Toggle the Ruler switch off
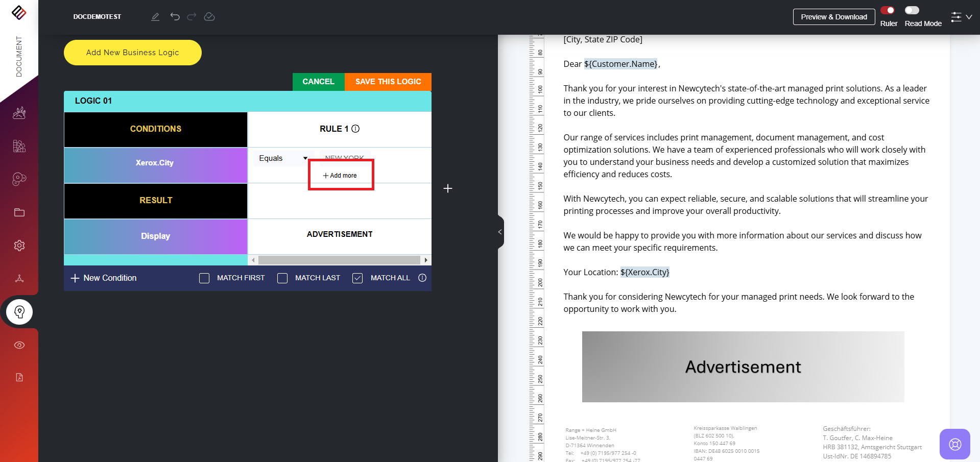This screenshot has height=462, width=980. pyautogui.click(x=888, y=10)
